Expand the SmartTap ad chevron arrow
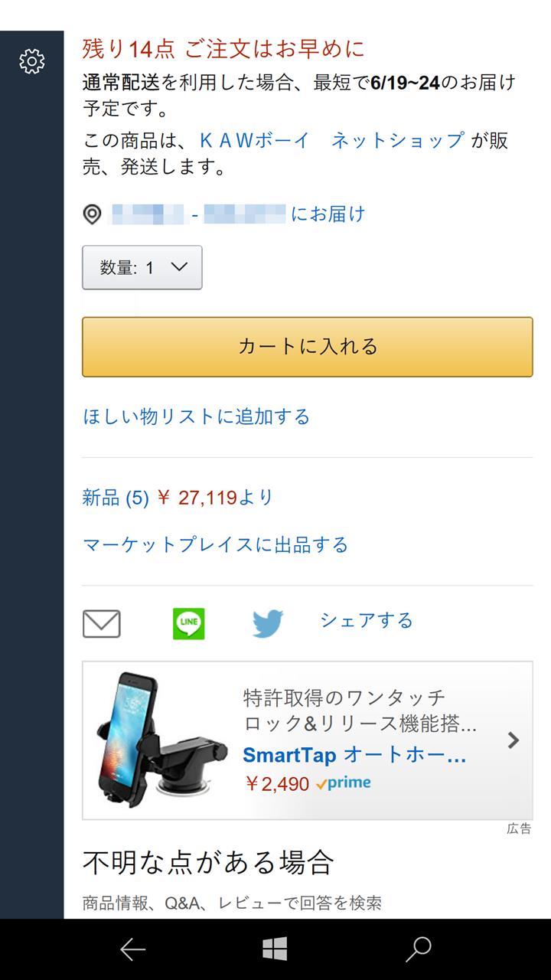The height and width of the screenshot is (980, 551). (x=514, y=740)
